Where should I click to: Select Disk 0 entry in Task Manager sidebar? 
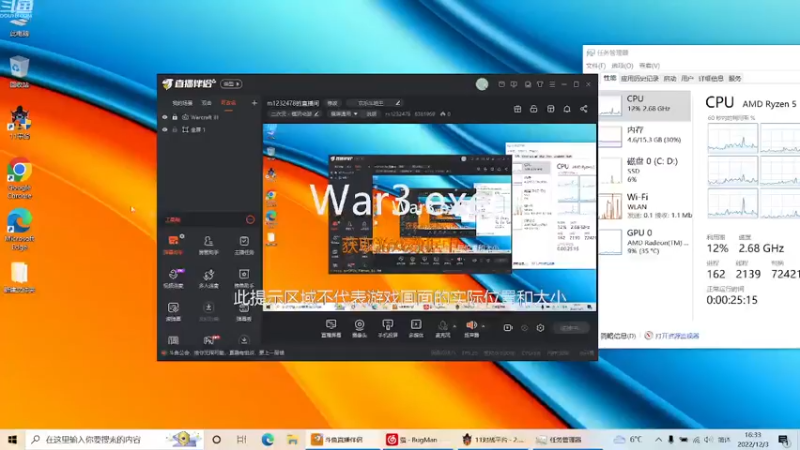pos(644,170)
